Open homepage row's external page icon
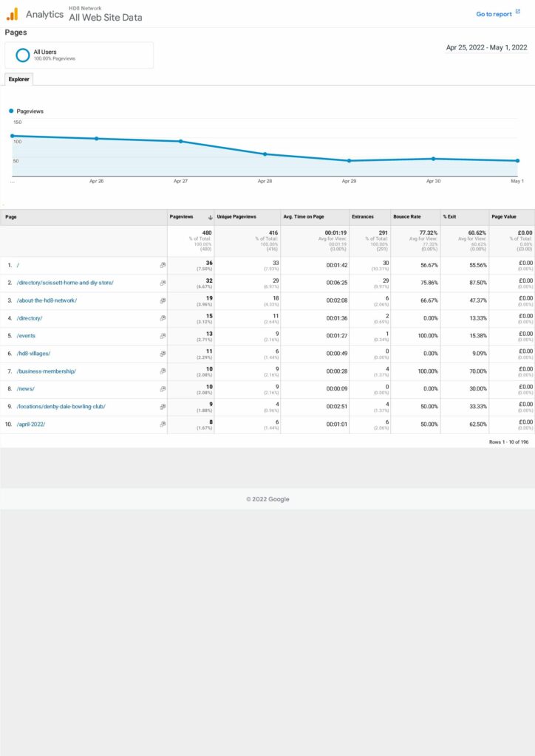 click(x=163, y=265)
